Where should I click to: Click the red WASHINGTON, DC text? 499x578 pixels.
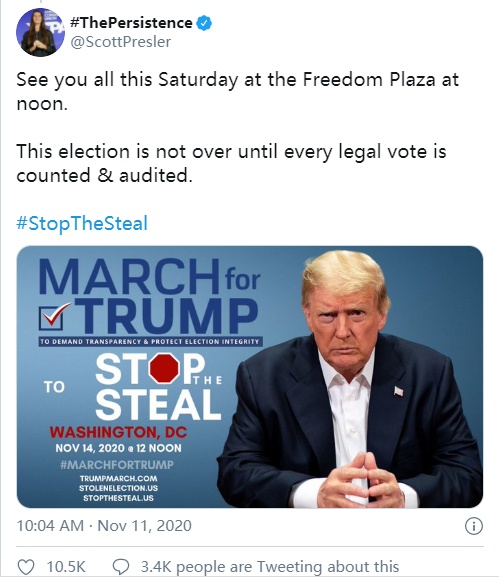pos(118,432)
